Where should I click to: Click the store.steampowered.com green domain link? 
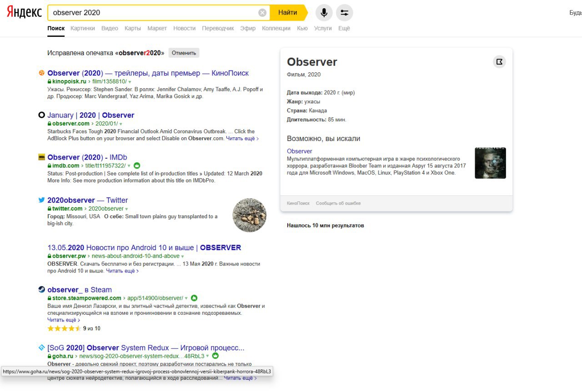coord(87,298)
